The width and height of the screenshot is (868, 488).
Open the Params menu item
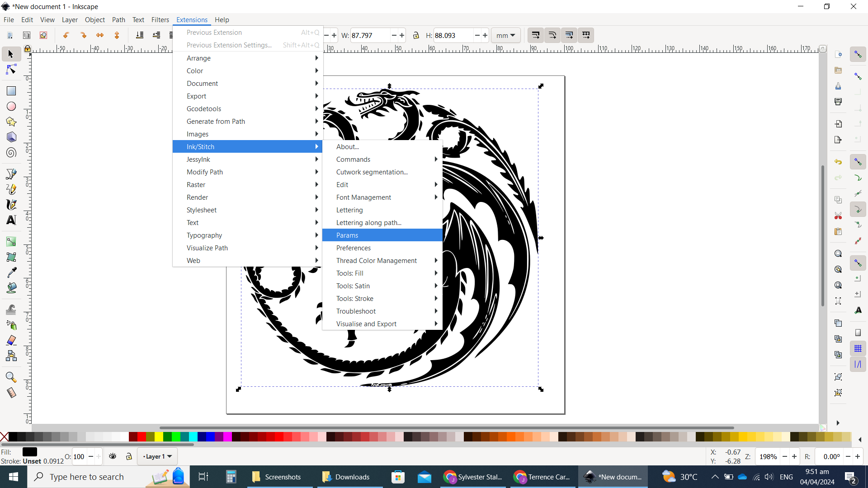click(x=382, y=235)
